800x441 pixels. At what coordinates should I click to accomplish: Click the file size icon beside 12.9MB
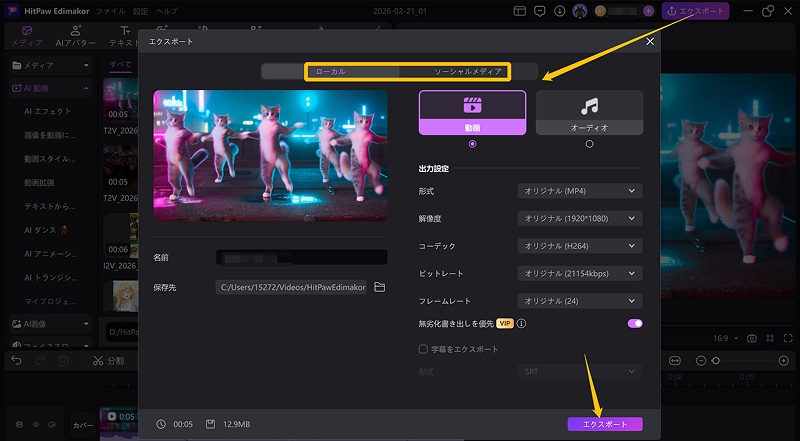coord(210,424)
